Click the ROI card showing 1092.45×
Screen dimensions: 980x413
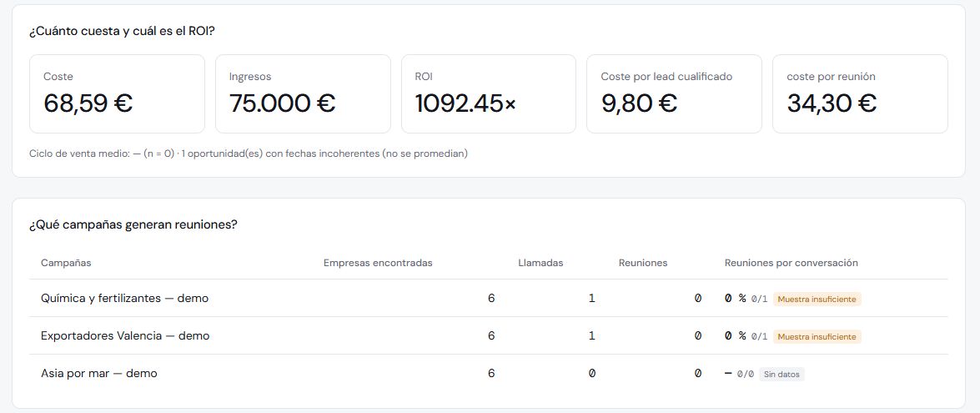489,93
